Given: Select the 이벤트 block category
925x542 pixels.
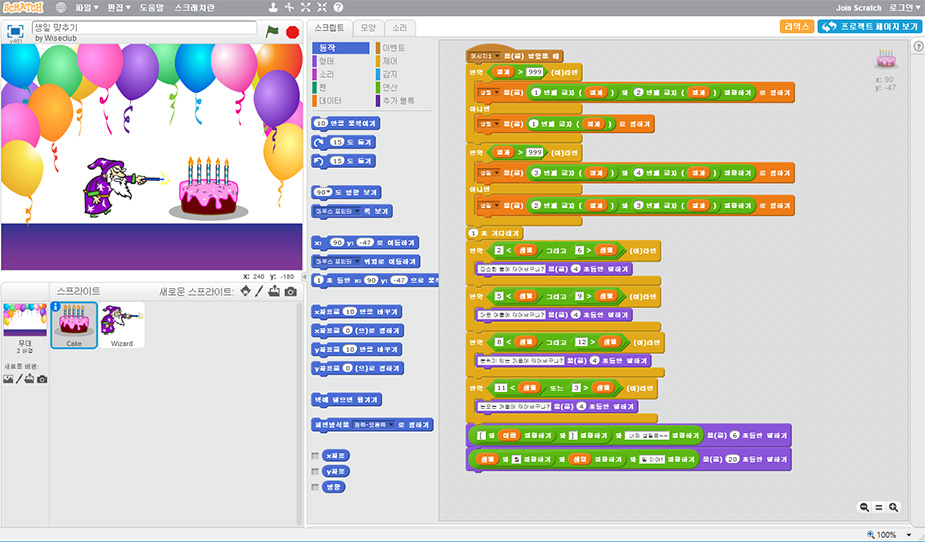Looking at the screenshot, I should tap(394, 48).
